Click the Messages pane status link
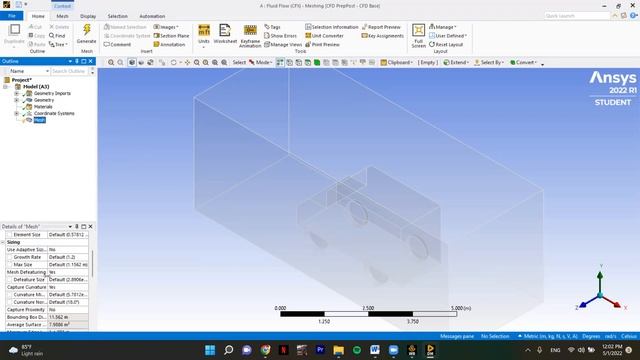 [x=457, y=336]
